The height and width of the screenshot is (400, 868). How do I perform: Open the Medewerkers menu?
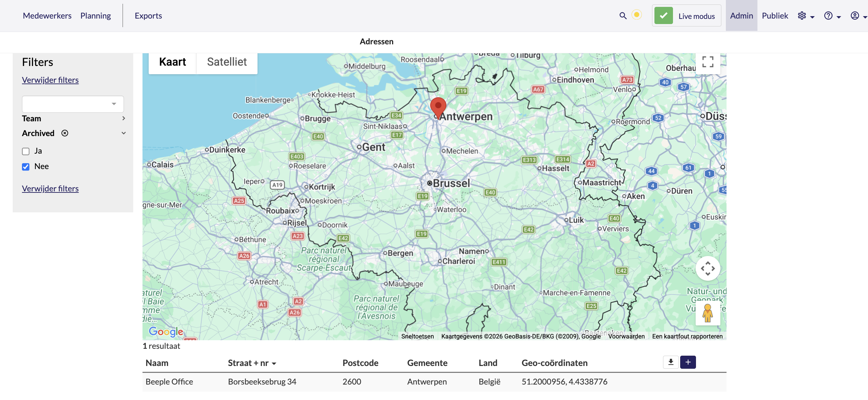pyautogui.click(x=47, y=16)
